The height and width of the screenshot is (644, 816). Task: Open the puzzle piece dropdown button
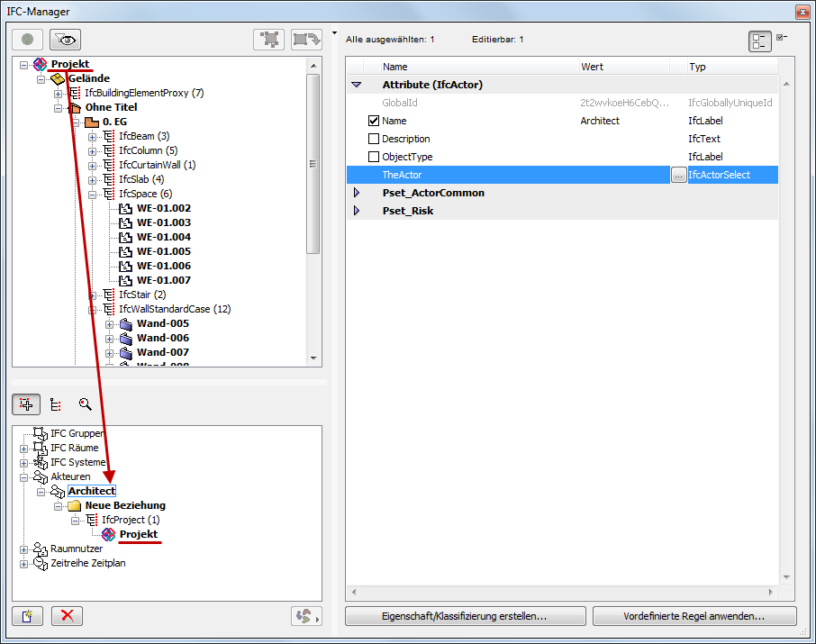(306, 616)
